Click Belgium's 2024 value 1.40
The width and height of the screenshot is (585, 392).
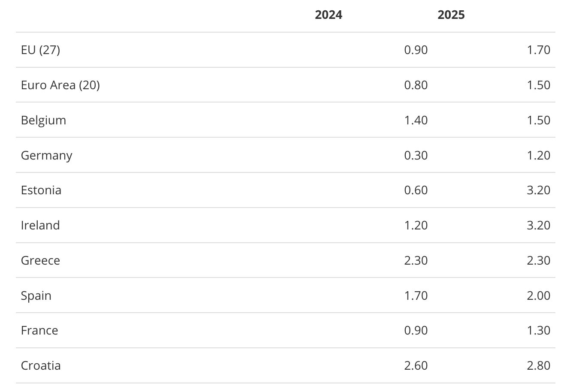416,120
